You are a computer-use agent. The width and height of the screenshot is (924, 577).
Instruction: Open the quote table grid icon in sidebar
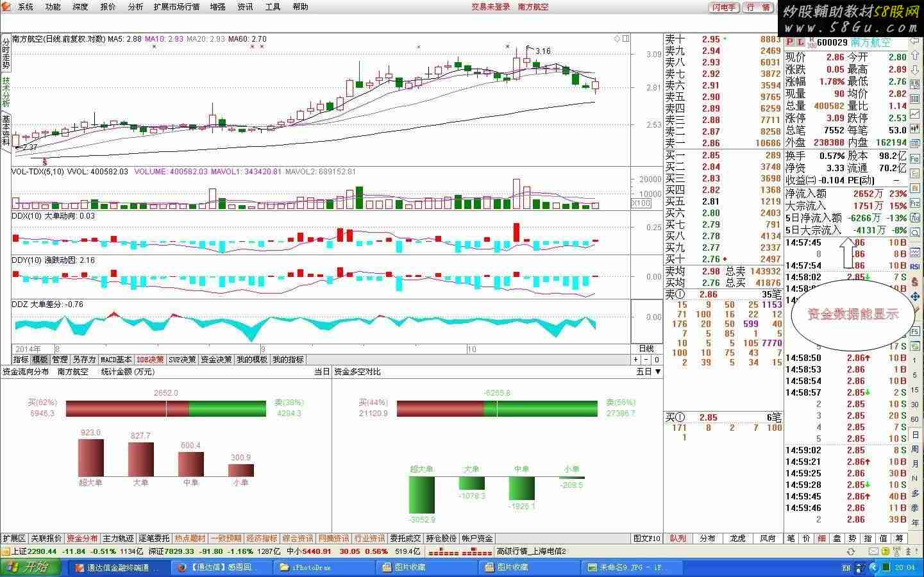pyautogui.click(x=916, y=99)
